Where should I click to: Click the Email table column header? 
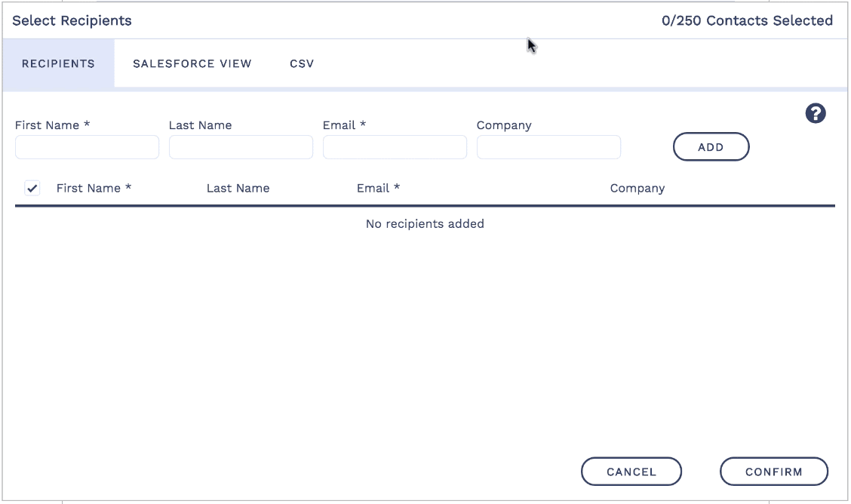(x=378, y=189)
